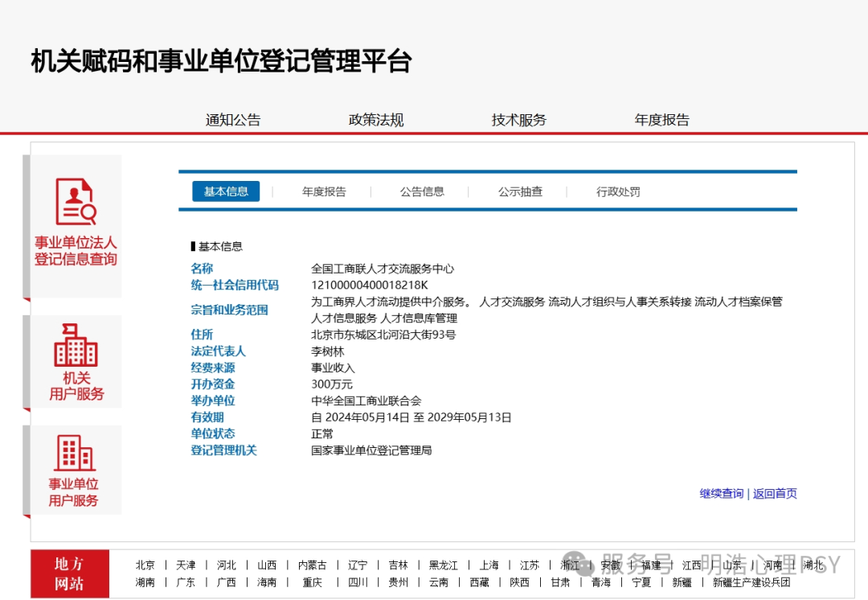The height and width of the screenshot is (600, 868).
Task: Switch to the 年度报告 tab
Action: click(x=324, y=191)
